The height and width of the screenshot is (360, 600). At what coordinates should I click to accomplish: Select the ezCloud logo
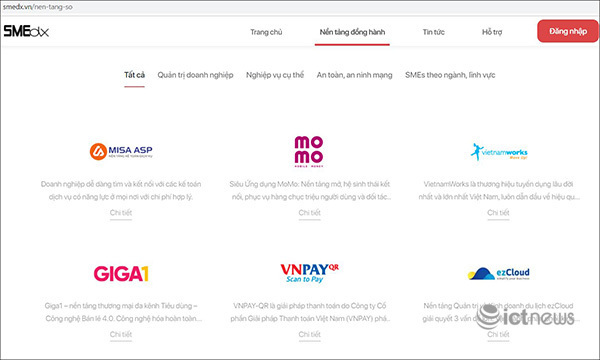pyautogui.click(x=499, y=273)
